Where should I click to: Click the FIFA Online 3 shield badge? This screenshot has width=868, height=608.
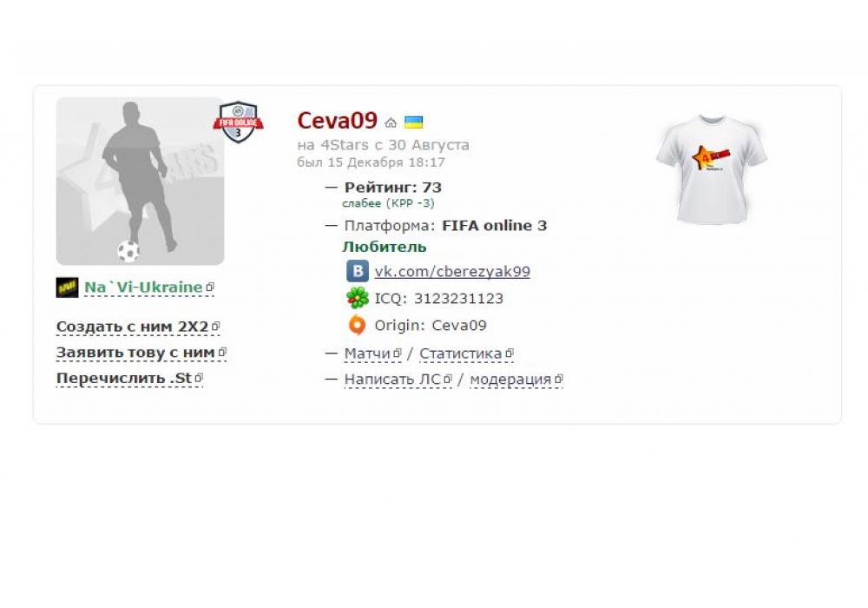click(238, 122)
